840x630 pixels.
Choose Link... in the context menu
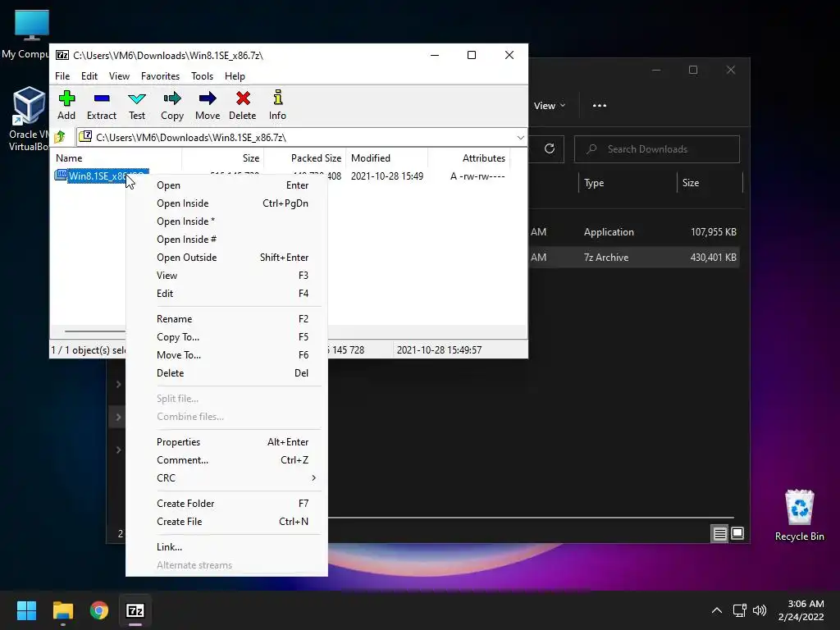point(227,547)
